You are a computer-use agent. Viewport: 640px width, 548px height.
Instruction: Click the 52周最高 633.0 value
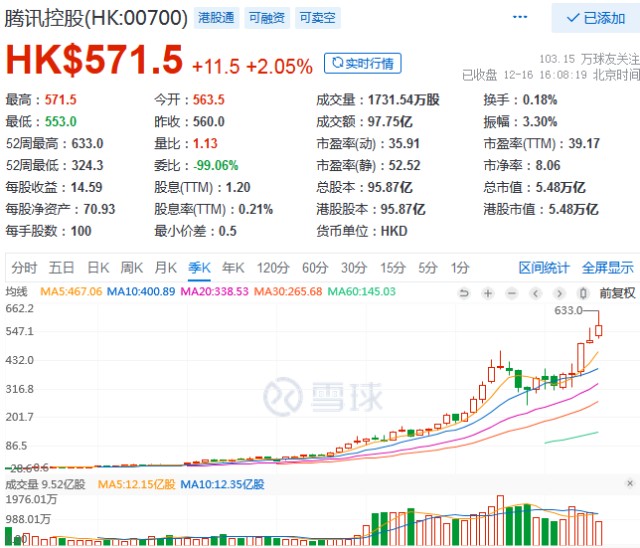pyautogui.click(x=87, y=144)
